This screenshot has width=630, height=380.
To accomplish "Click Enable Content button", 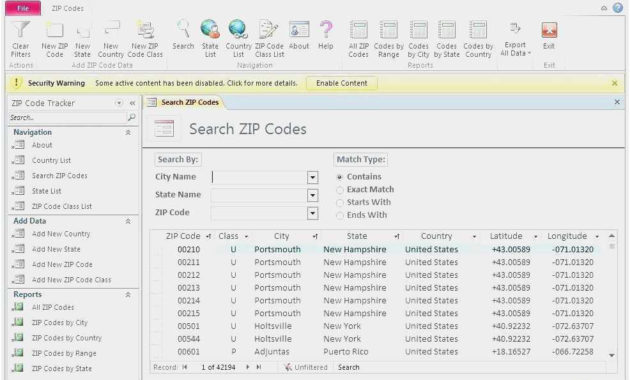I will [x=342, y=83].
